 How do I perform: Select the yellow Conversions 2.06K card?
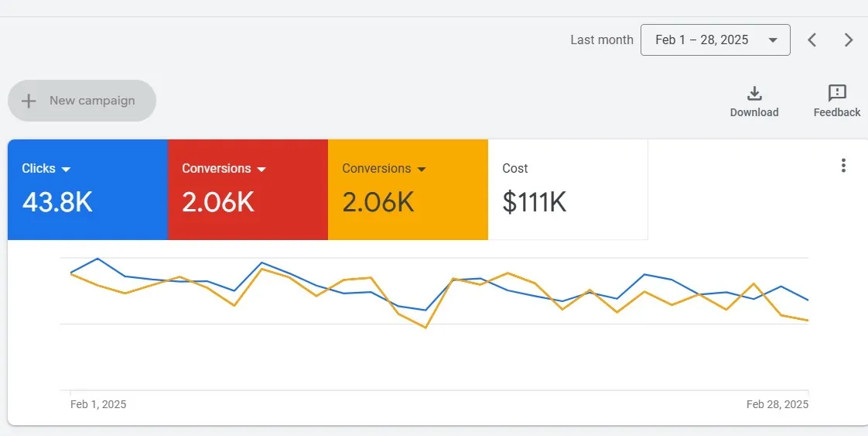pyautogui.click(x=408, y=190)
